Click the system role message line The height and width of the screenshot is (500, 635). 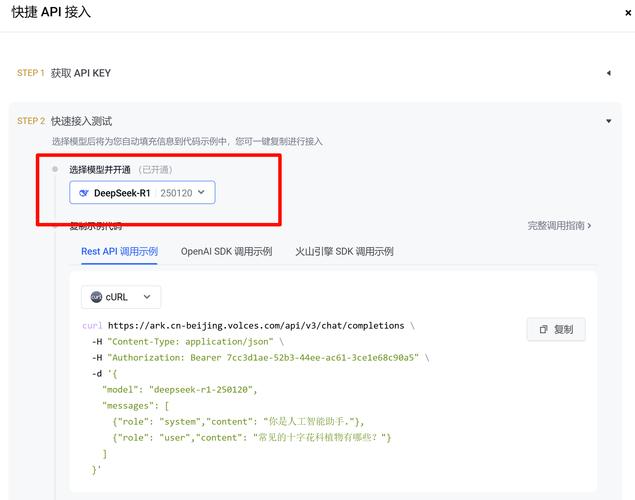238,422
